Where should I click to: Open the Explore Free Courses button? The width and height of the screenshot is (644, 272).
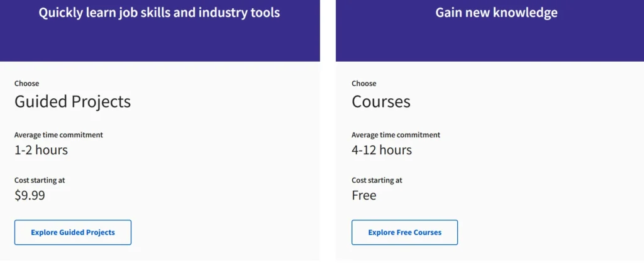(x=404, y=232)
